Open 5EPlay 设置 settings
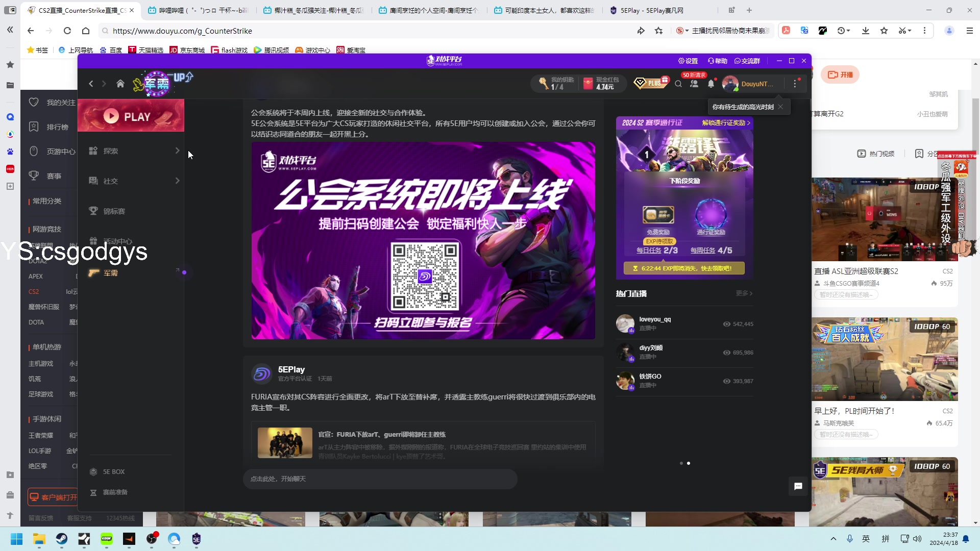The height and width of the screenshot is (551, 980). tap(688, 61)
